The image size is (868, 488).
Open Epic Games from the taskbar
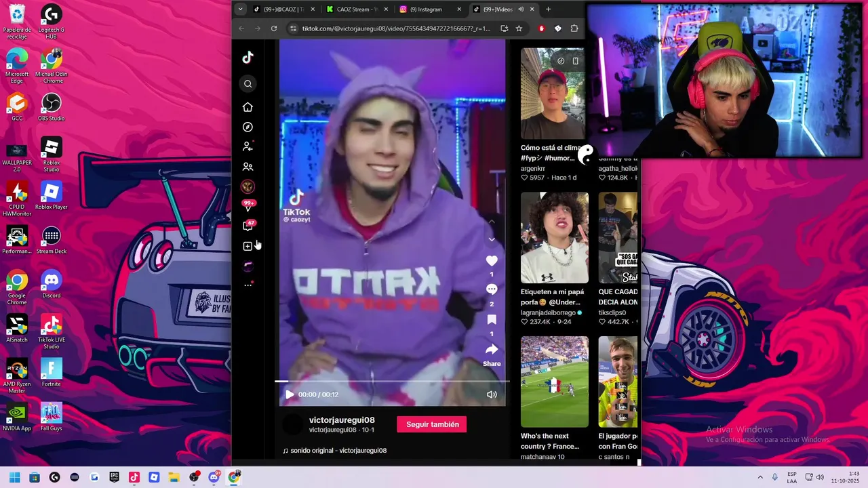(115, 477)
